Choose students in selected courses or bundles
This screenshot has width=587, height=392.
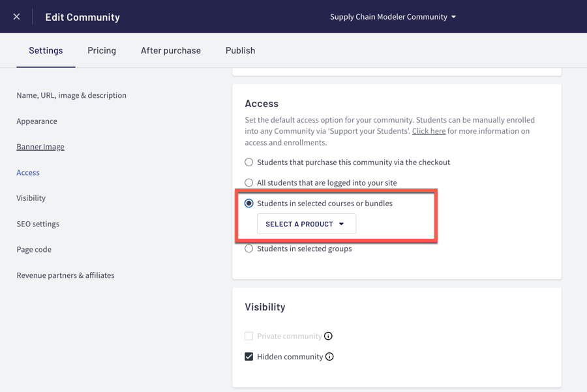(249, 204)
